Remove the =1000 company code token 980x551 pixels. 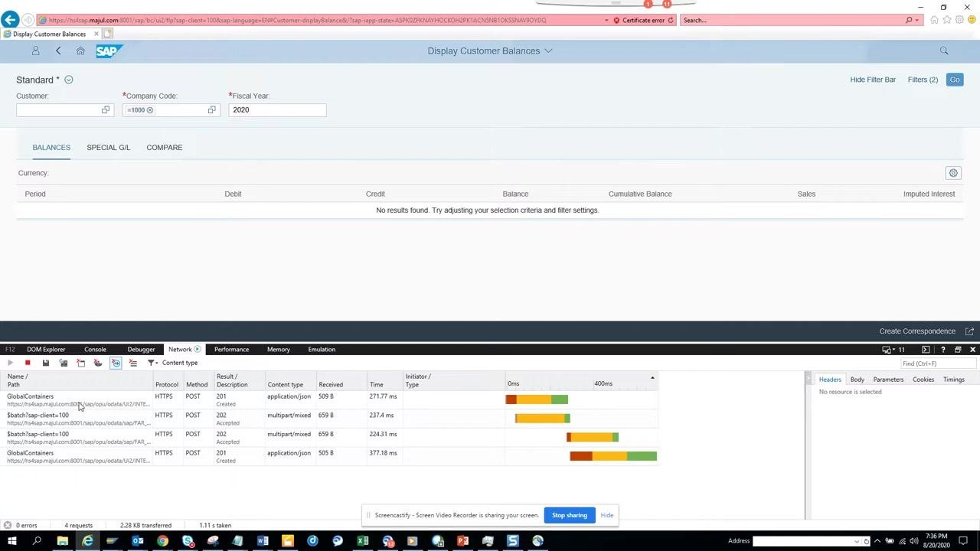tap(150, 110)
